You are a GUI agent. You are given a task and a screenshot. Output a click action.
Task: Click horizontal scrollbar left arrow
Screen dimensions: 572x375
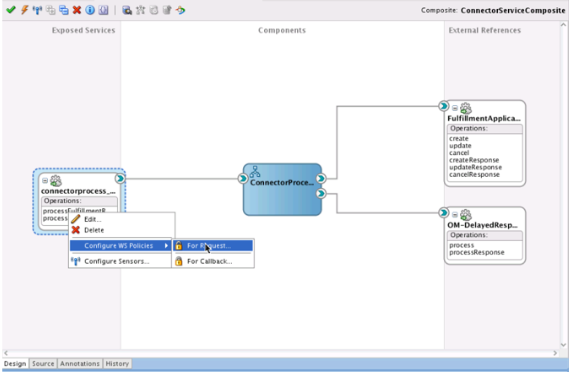6,353
